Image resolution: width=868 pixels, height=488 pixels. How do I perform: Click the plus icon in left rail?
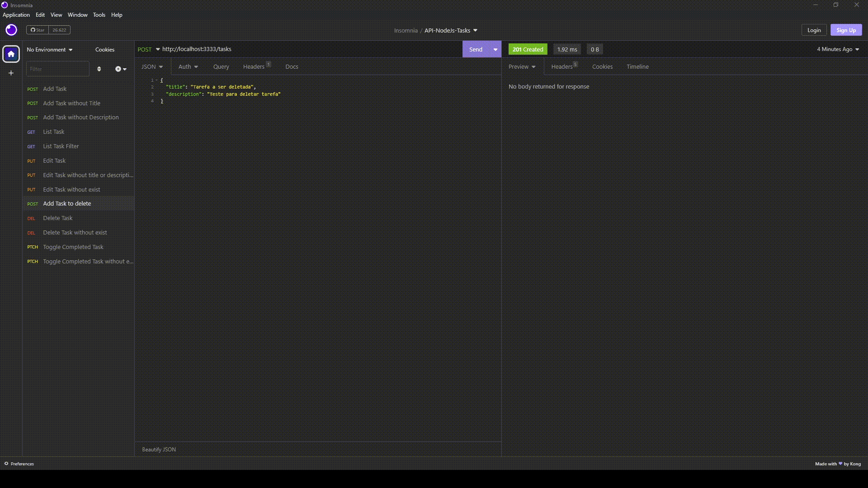(11, 73)
